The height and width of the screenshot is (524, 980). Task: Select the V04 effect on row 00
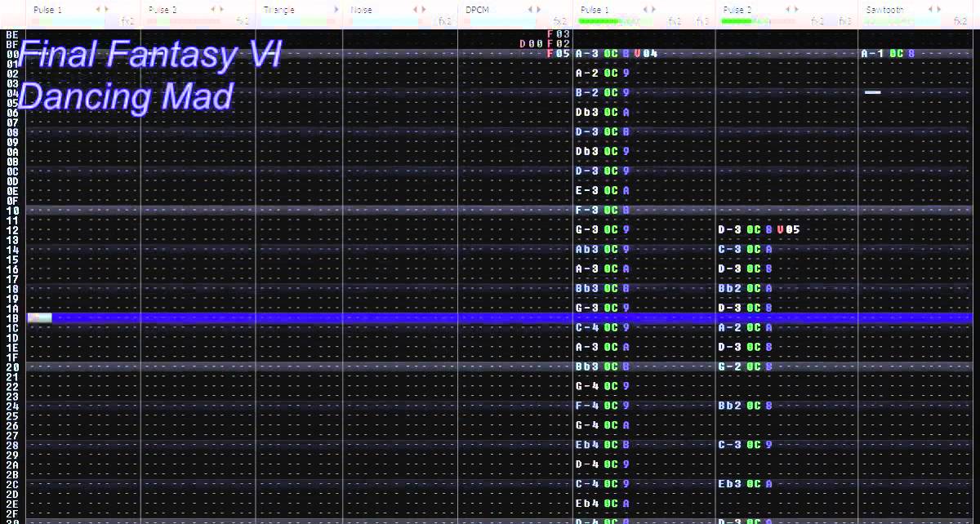[645, 53]
